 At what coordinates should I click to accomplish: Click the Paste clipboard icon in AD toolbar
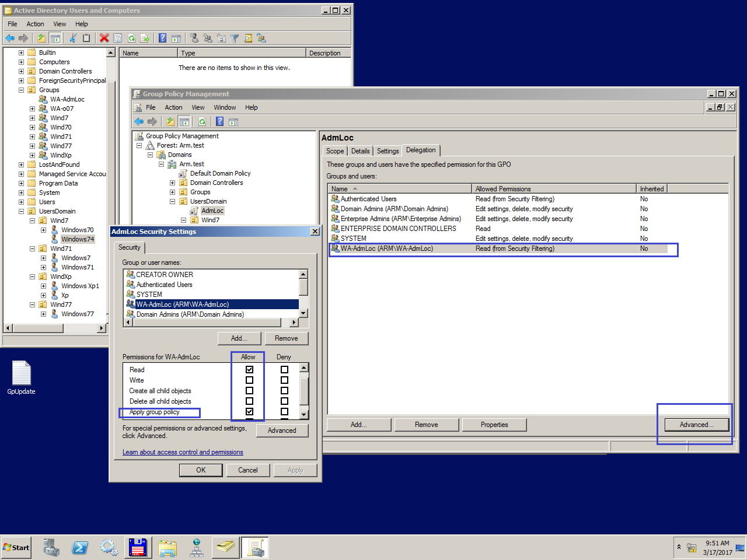(x=86, y=38)
